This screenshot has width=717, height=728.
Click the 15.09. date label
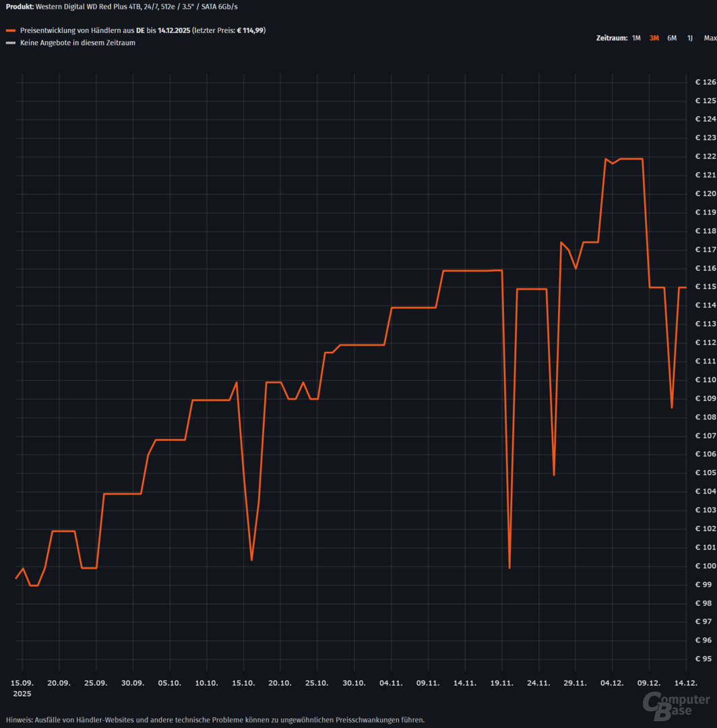click(x=22, y=683)
